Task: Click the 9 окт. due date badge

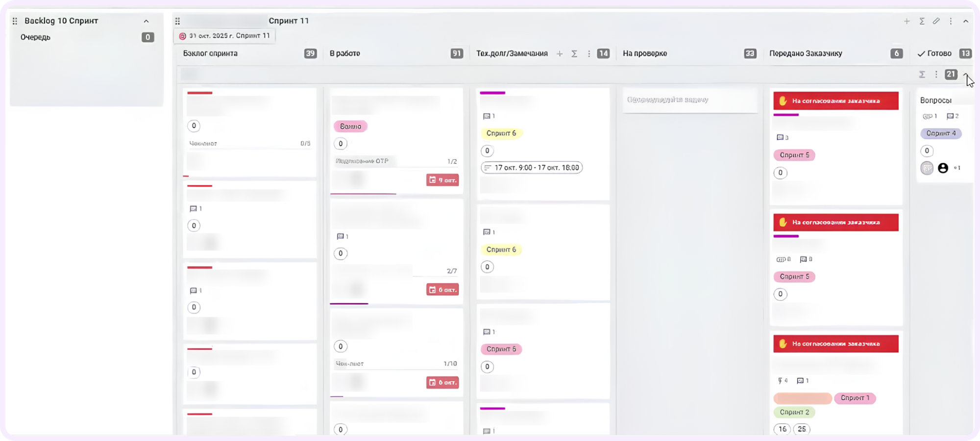Action: pyautogui.click(x=442, y=180)
